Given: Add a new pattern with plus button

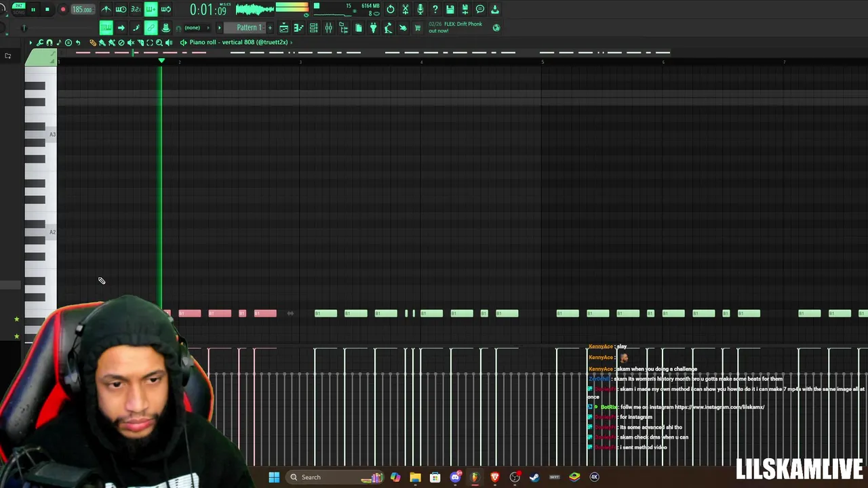Looking at the screenshot, I should (x=270, y=28).
